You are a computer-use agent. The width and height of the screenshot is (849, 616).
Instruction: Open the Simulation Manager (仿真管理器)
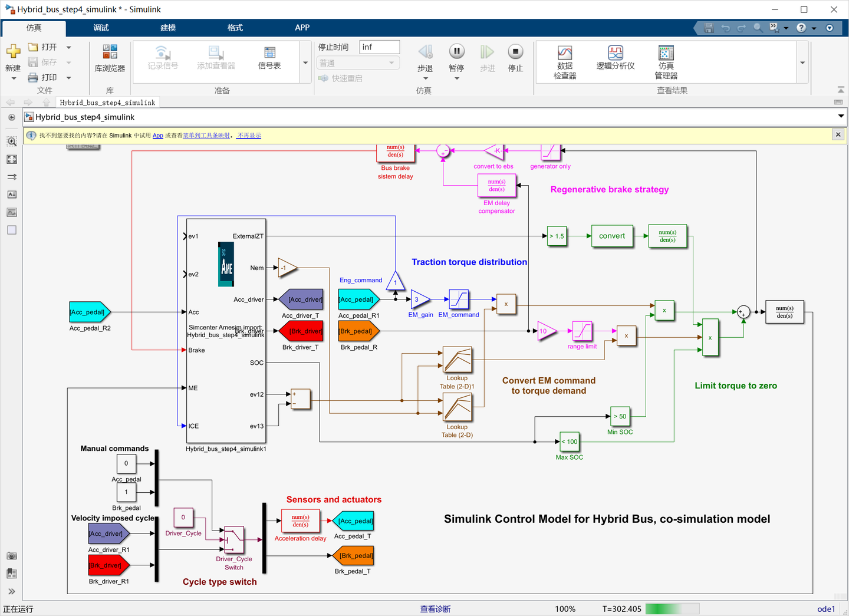point(666,62)
